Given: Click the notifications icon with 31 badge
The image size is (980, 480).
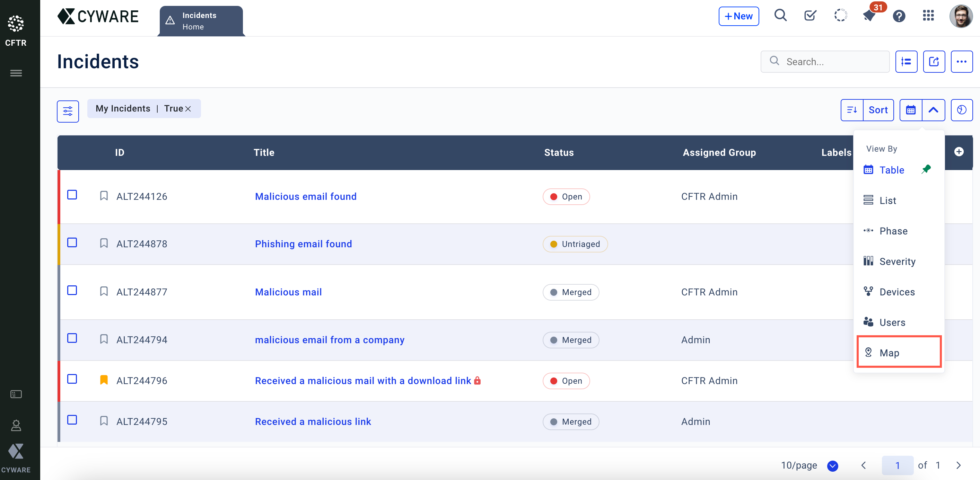Looking at the screenshot, I should 870,16.
